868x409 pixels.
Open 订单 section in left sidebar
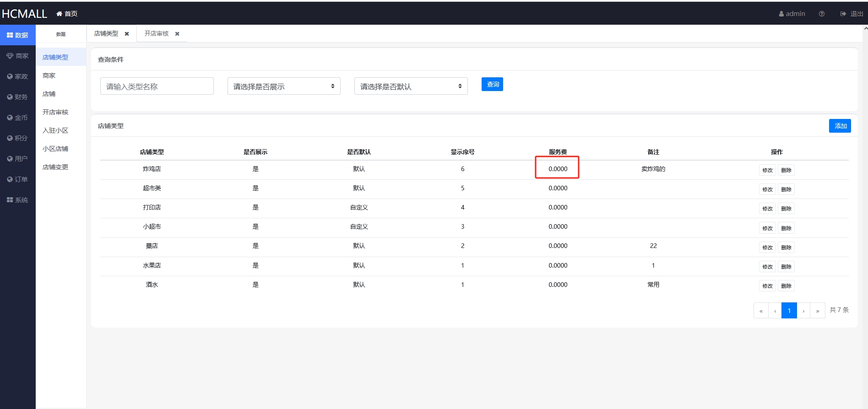[x=18, y=179]
